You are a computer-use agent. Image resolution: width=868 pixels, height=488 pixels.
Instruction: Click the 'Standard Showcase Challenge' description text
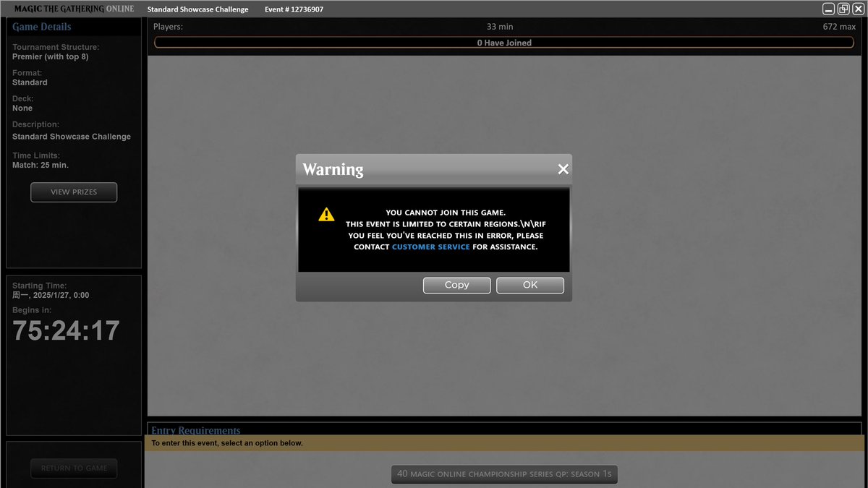click(72, 137)
